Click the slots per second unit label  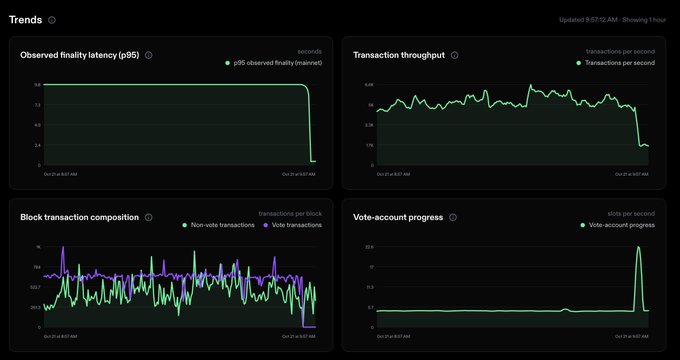click(631, 214)
